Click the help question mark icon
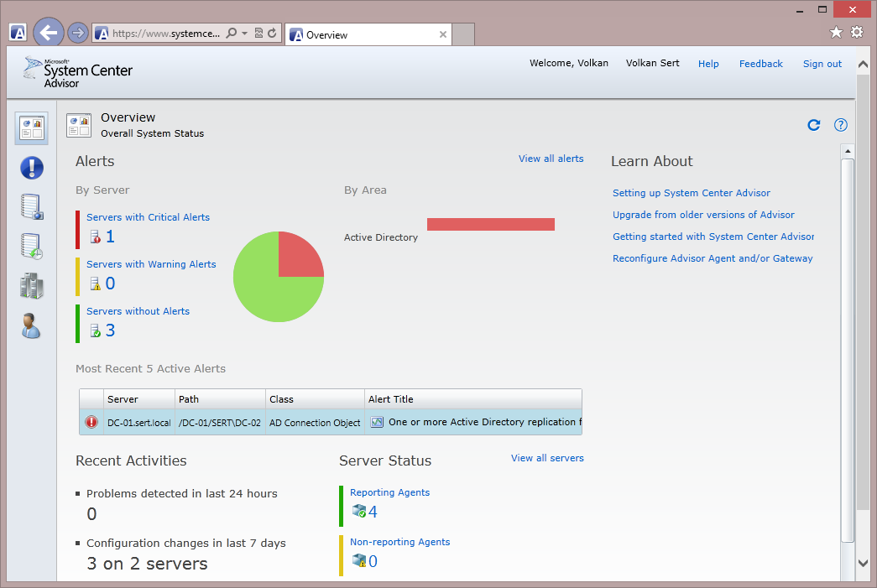The image size is (877, 588). [841, 125]
